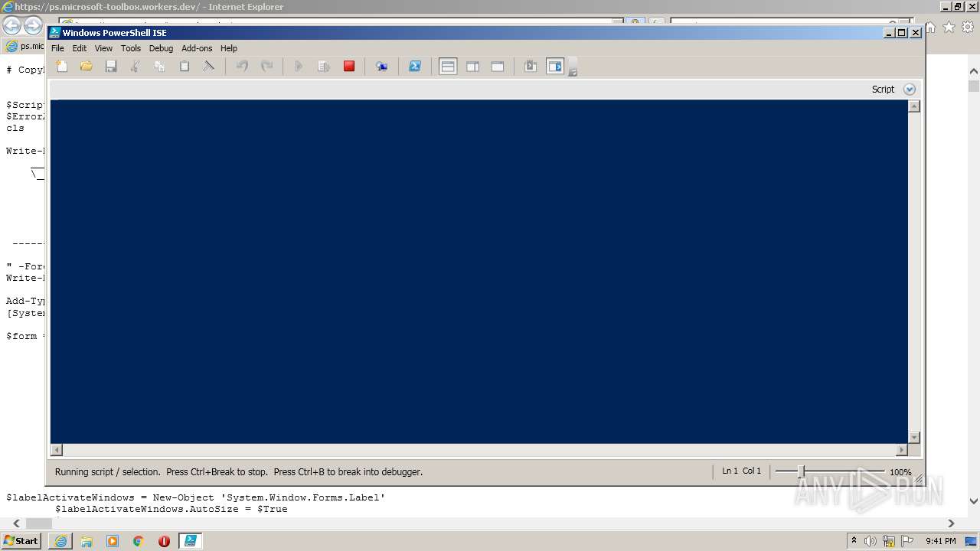
Task: Open Internet Explorer tools gear icon
Action: [x=967, y=28]
